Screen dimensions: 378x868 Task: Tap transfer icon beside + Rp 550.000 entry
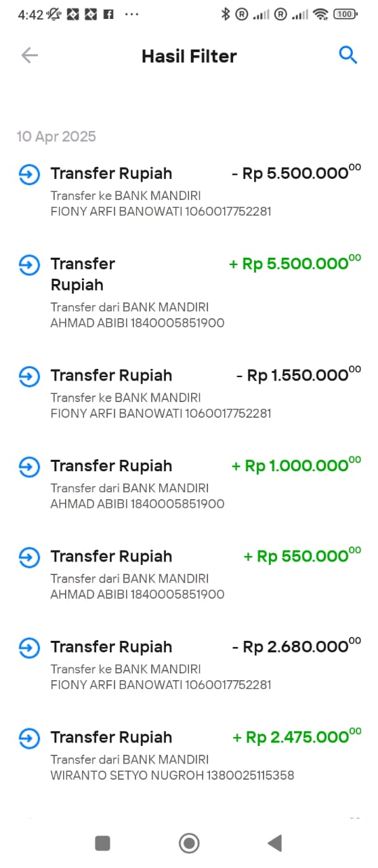tap(29, 557)
